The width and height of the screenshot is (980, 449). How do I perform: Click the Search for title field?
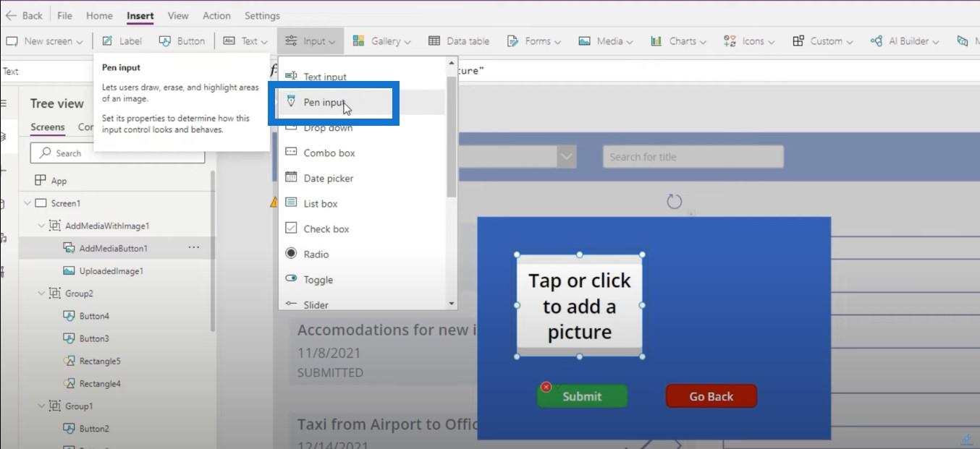[x=693, y=157]
